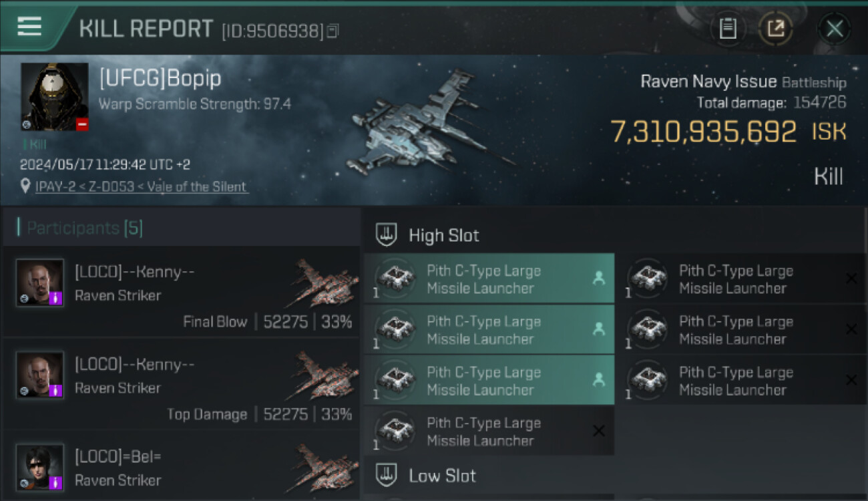
Task: Click X on fourth left-column launcher
Action: pos(599,431)
